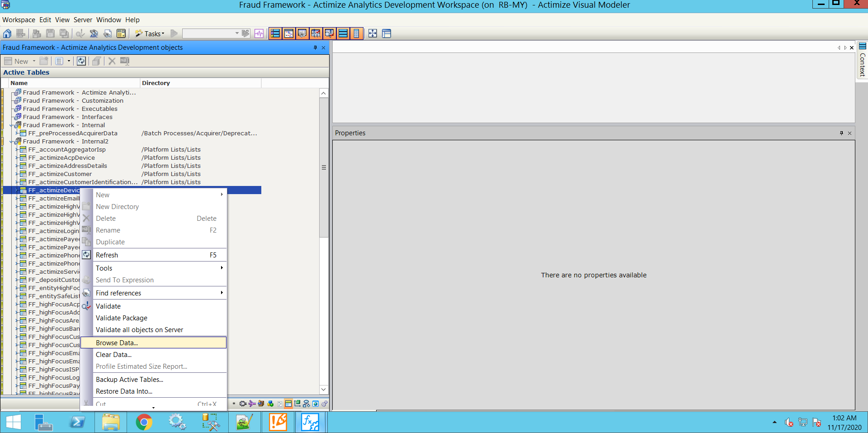The width and height of the screenshot is (868, 433).
Task: Click the person with box icon in bottom strip
Action: point(261,404)
